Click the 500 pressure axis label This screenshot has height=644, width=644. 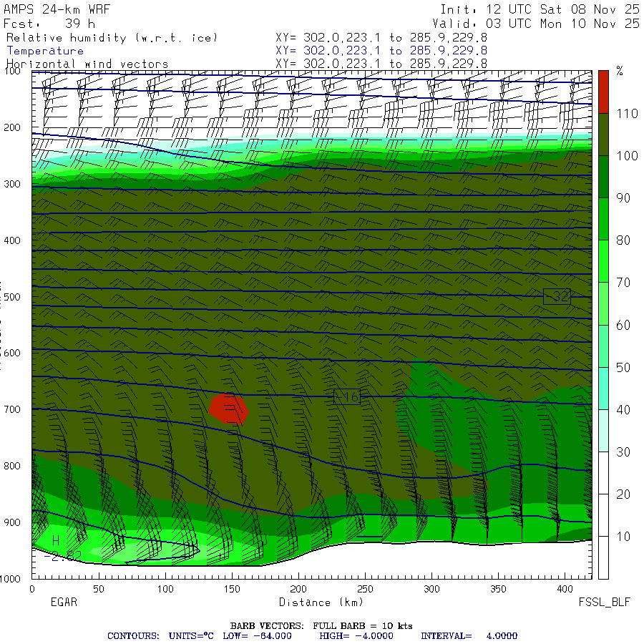12,297
